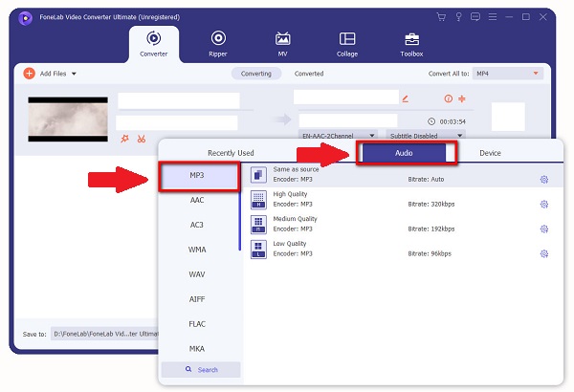Click the Save to path field
Image resolution: width=574 pixels, height=392 pixels.
(x=104, y=334)
